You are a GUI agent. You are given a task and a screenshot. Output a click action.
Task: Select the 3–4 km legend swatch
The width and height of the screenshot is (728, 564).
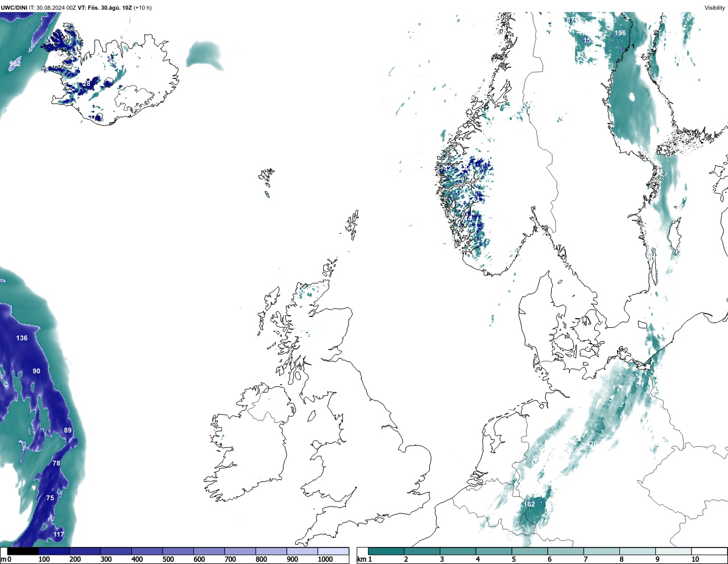pyautogui.click(x=458, y=551)
